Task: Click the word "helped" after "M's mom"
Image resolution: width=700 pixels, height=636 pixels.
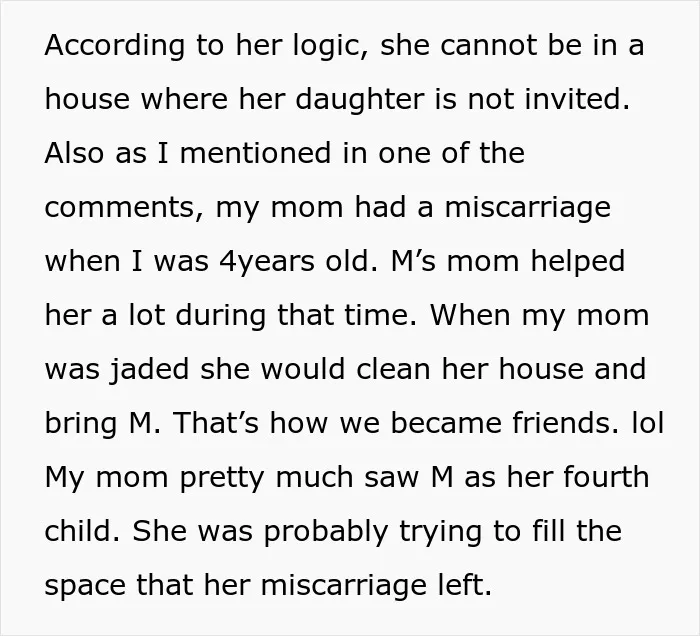Action: click(577, 262)
